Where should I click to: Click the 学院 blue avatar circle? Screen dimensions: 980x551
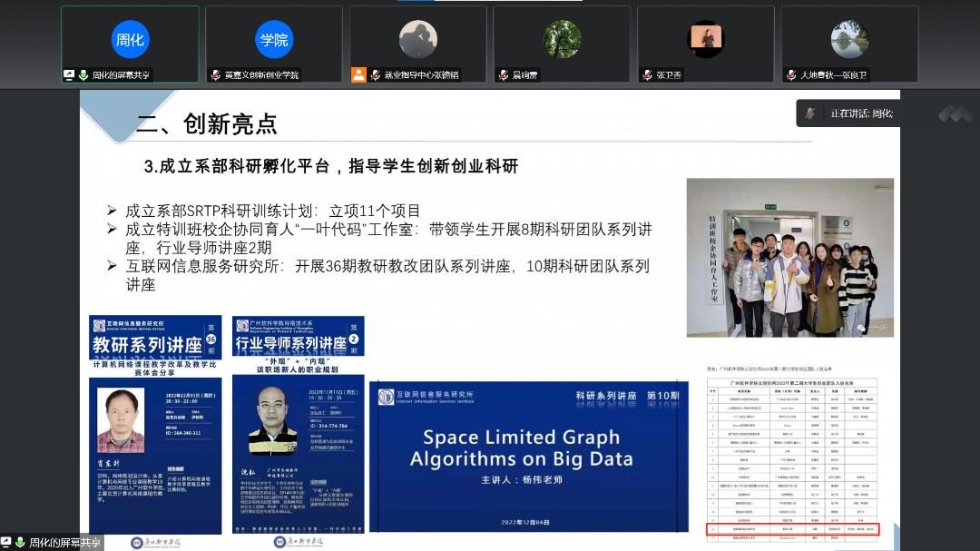273,40
